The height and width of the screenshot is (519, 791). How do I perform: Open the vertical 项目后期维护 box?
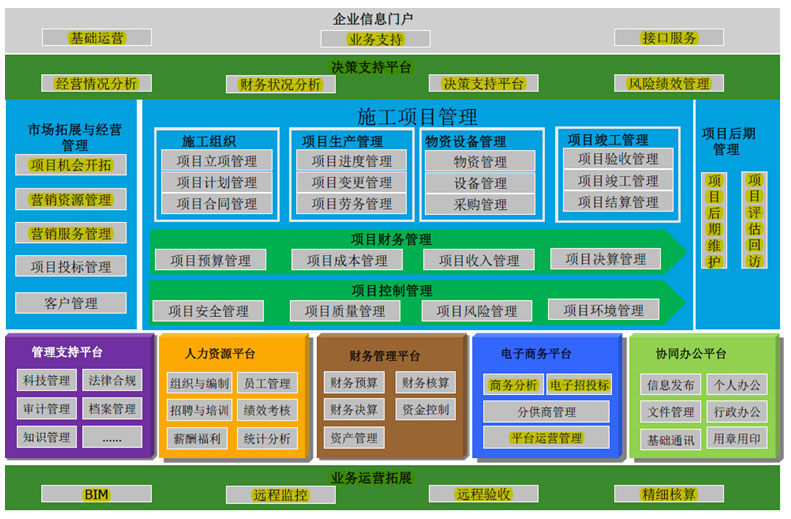click(713, 221)
